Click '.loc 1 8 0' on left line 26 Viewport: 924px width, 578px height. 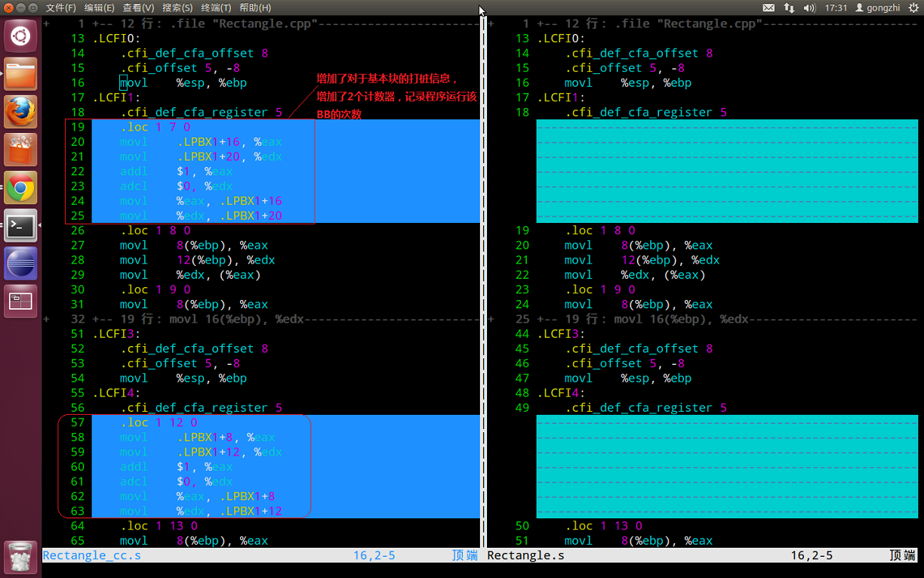click(x=155, y=230)
